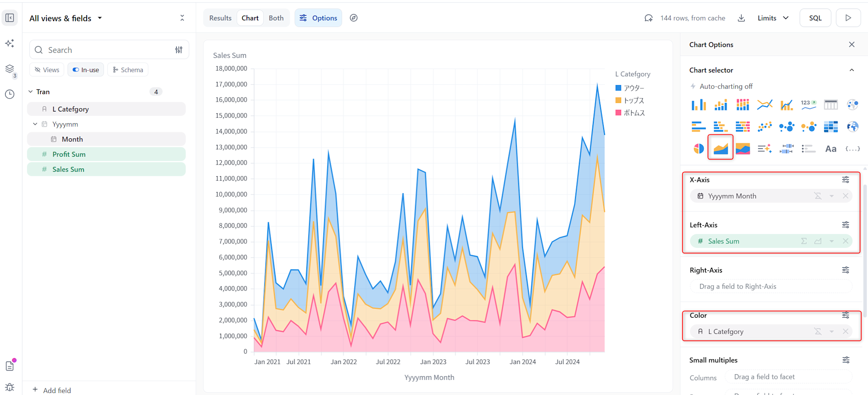Toggle Auto-charting off setting

721,86
